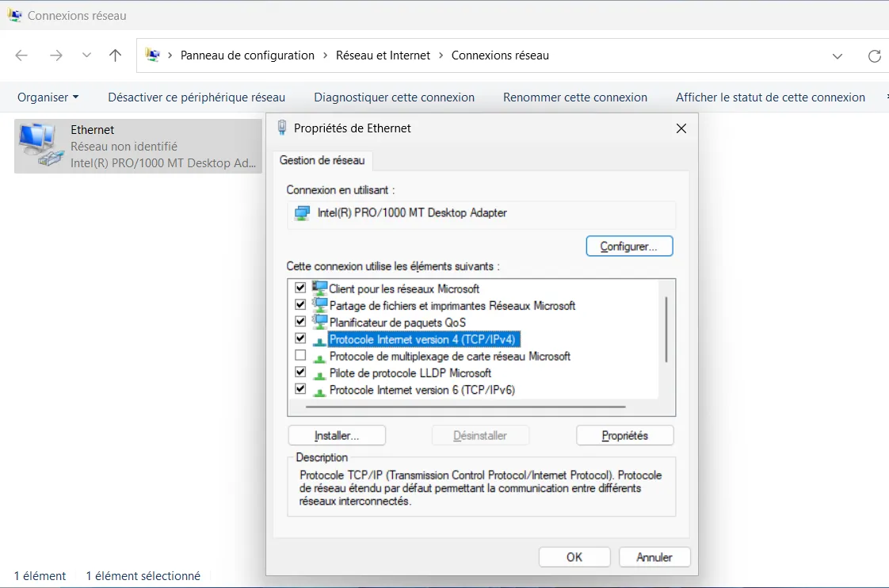Select the Gestion de réseau tab

click(x=322, y=160)
